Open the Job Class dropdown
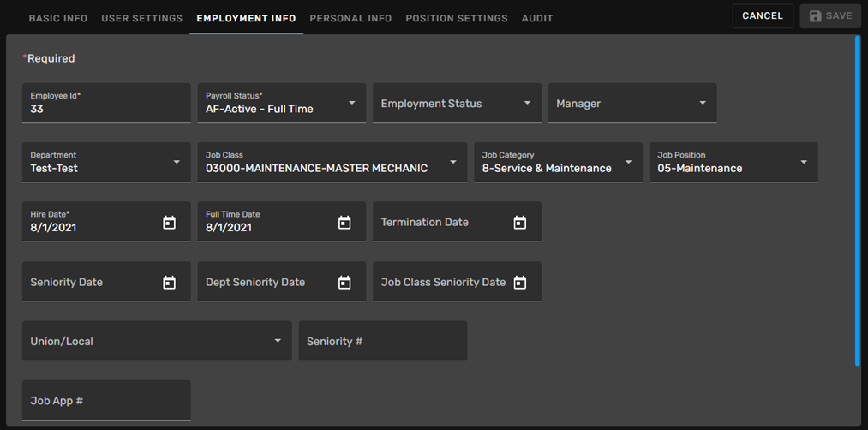Image resolution: width=868 pixels, height=430 pixels. (332, 162)
